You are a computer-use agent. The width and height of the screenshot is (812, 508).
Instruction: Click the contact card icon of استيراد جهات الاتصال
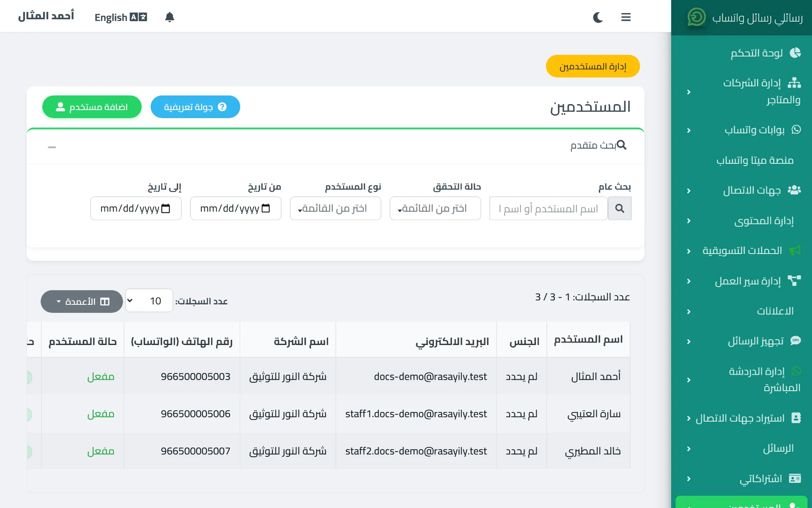pyautogui.click(x=796, y=418)
